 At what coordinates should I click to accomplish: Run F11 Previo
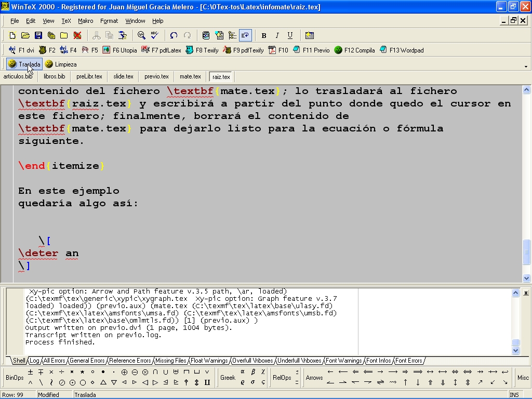[x=311, y=50]
